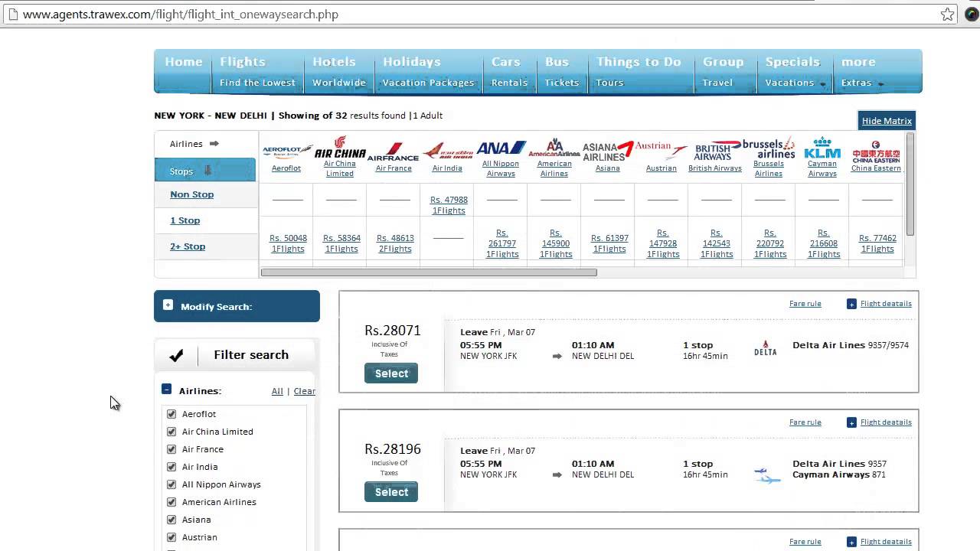Click the American Airlines logo
This screenshot has width=980, height=551.
[554, 147]
